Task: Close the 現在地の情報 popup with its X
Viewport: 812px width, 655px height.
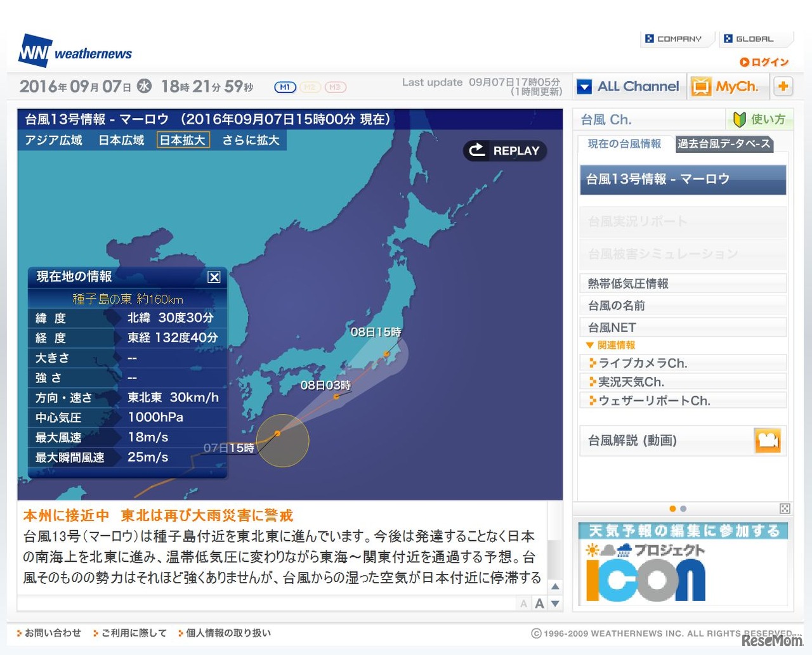Action: tap(214, 277)
